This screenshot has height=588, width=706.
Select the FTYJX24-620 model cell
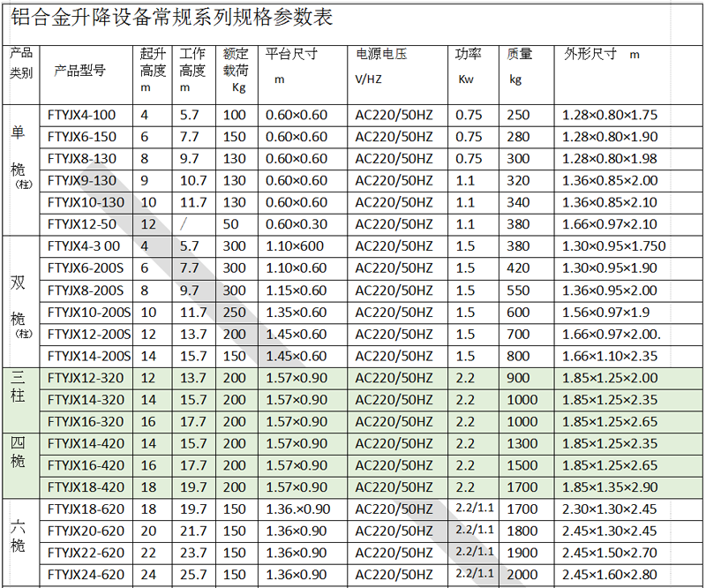point(86,574)
